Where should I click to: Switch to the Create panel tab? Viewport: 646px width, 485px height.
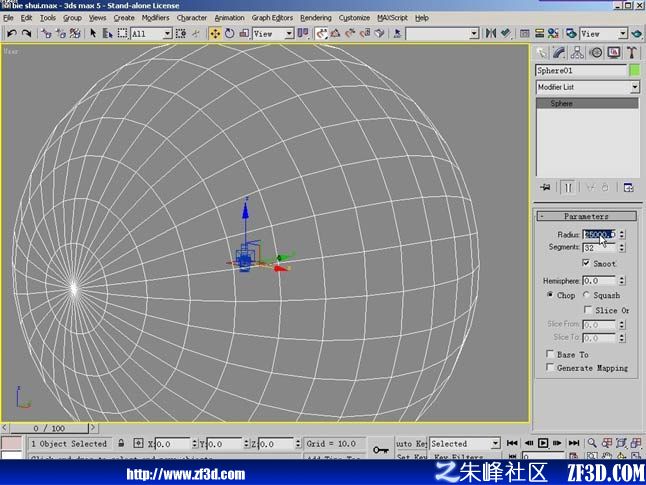click(x=541, y=52)
